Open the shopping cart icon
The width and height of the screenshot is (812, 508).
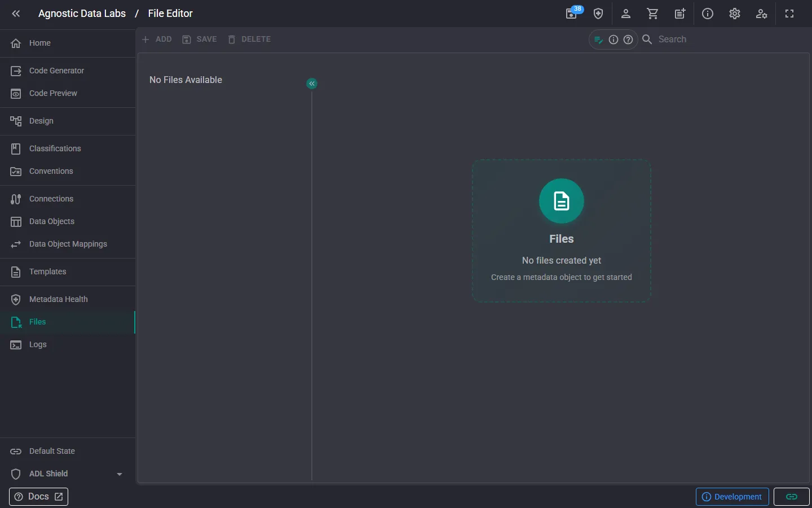point(653,14)
